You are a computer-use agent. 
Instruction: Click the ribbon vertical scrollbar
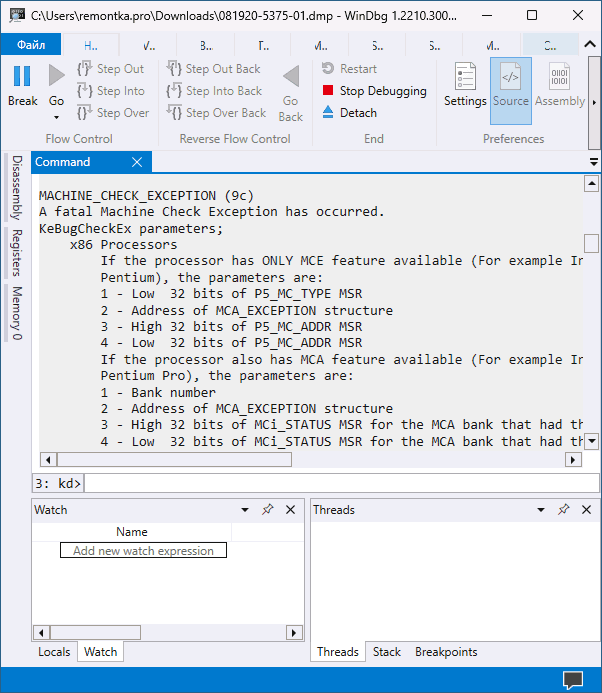click(594, 103)
